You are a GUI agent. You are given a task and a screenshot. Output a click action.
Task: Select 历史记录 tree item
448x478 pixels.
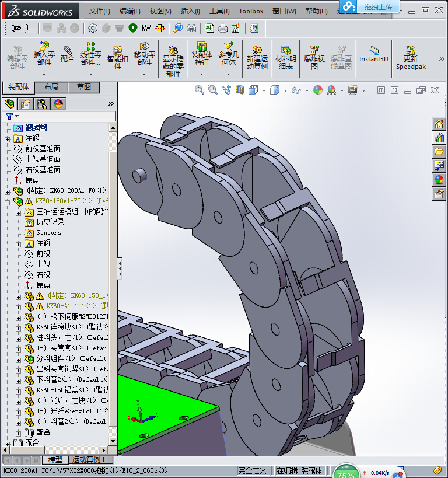[x=50, y=222]
